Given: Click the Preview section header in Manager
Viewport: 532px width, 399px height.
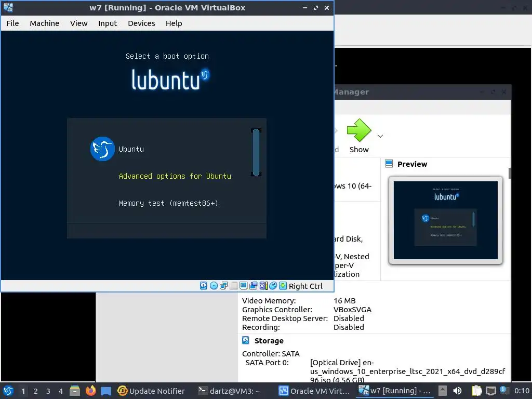Looking at the screenshot, I should pyautogui.click(x=412, y=164).
